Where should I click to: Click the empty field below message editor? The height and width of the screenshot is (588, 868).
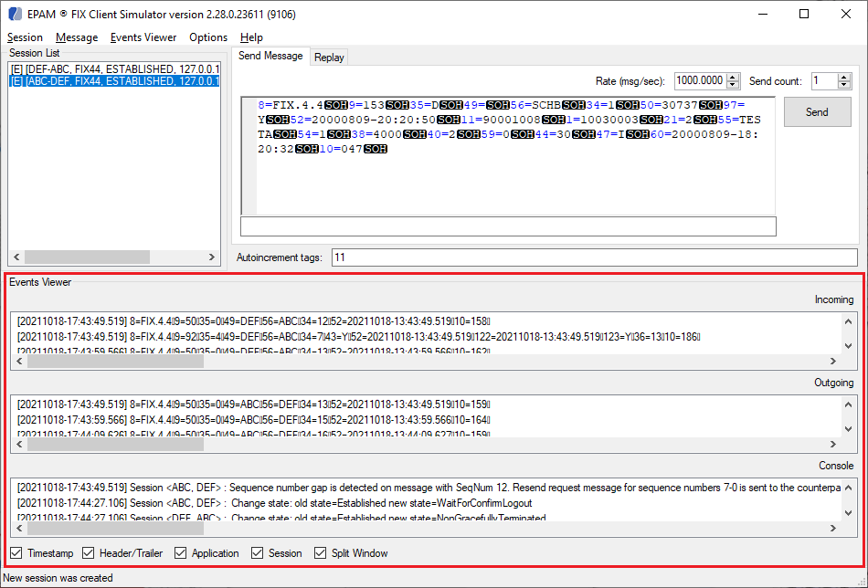(x=508, y=226)
